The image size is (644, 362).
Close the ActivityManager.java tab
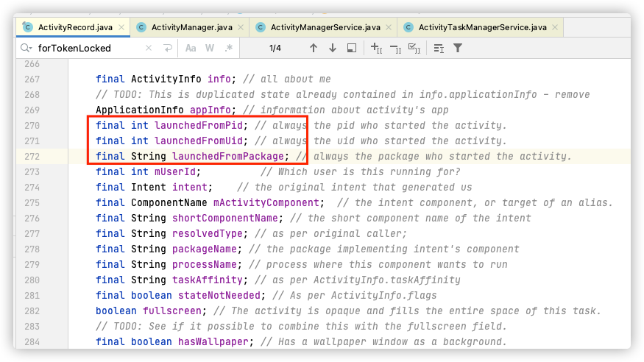(241, 27)
